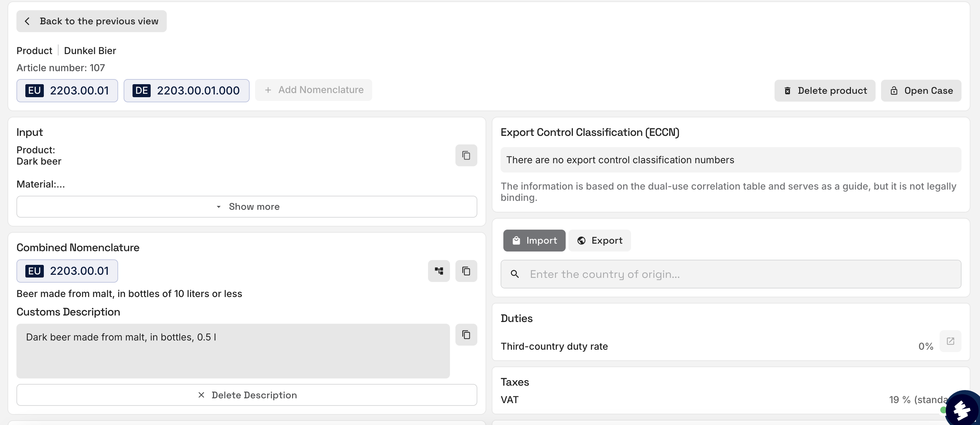Click the EU chip under Combined Nomenclature
This screenshot has width=980, height=425.
click(x=67, y=271)
